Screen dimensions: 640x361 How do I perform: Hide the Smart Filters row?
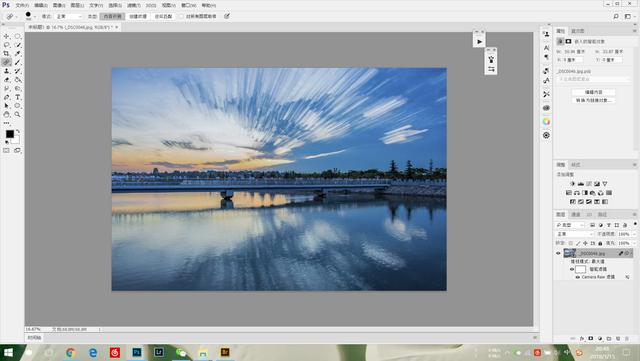point(572,269)
